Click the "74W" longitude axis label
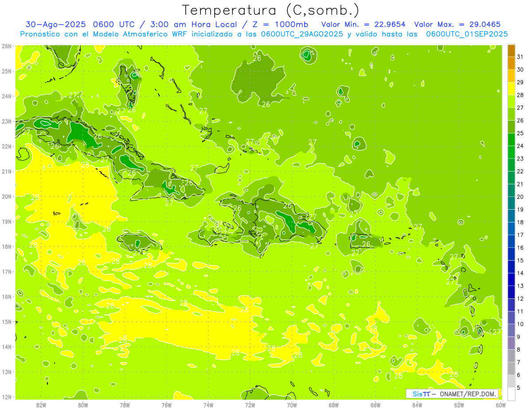Viewport: 532px width, 411px height. tap(208, 405)
